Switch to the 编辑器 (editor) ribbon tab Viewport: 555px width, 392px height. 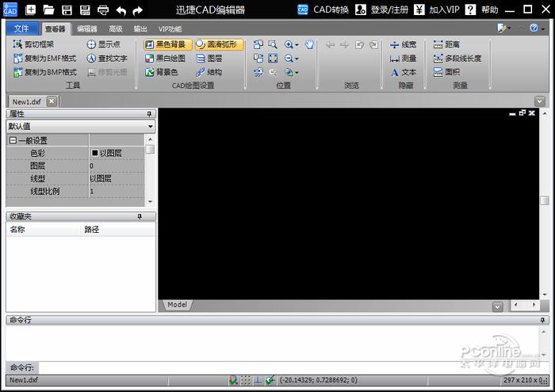point(86,29)
